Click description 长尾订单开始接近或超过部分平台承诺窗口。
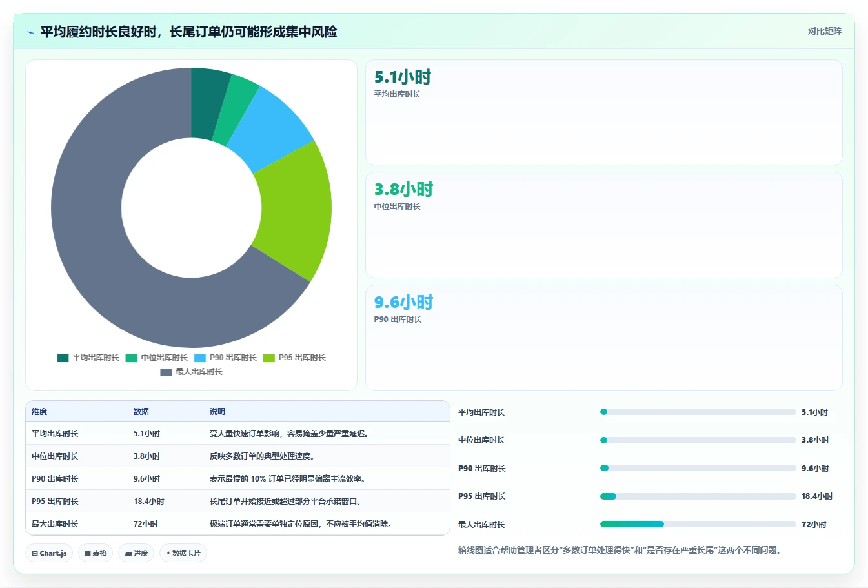The width and height of the screenshot is (868, 588). [287, 502]
